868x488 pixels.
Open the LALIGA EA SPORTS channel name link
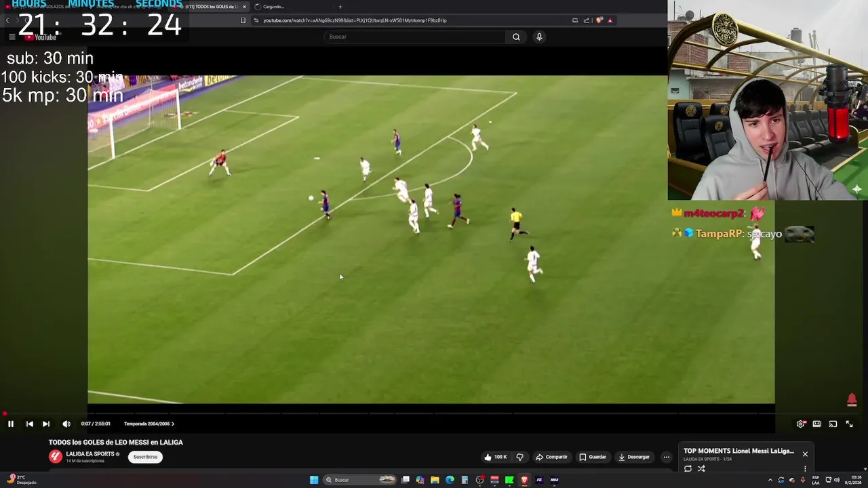point(90,454)
